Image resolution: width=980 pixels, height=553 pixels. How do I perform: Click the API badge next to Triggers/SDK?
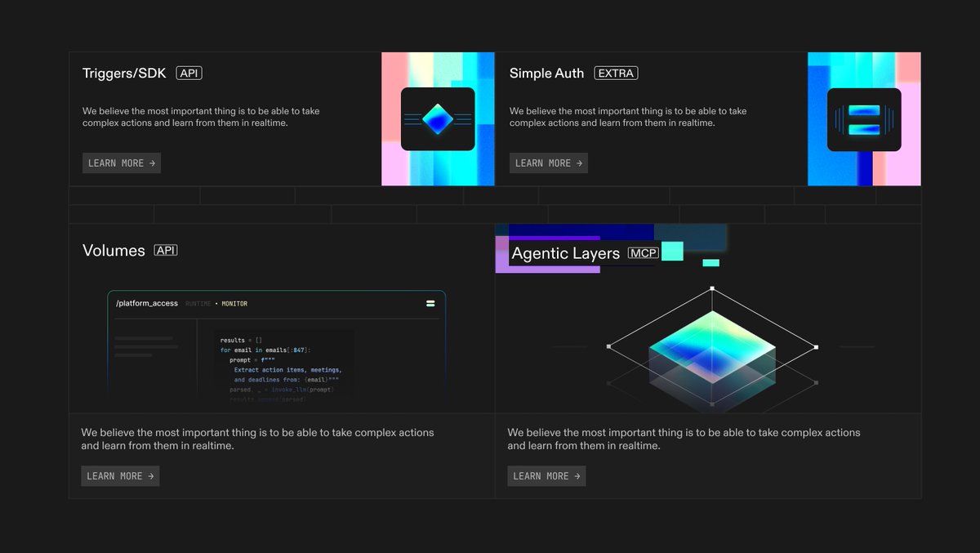coord(189,73)
